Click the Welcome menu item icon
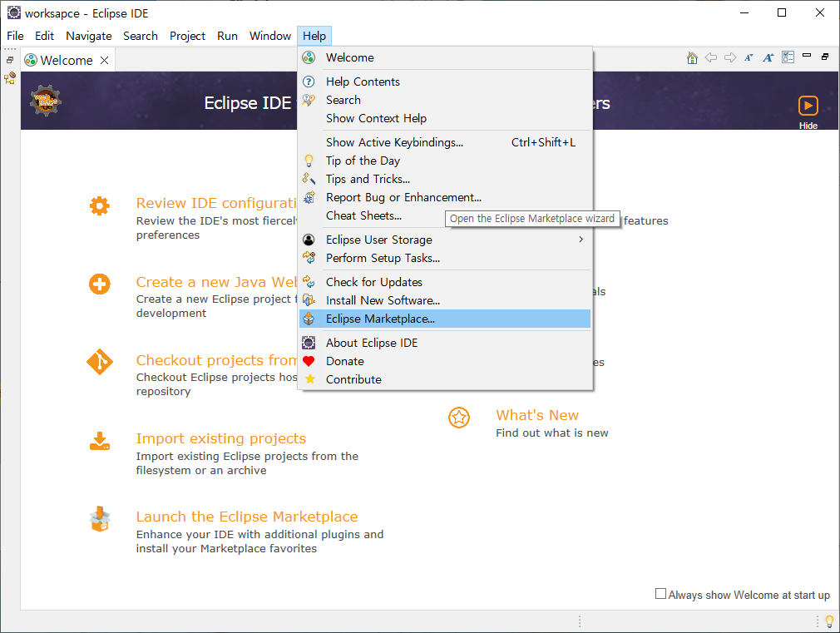This screenshot has height=633, width=840. (309, 57)
